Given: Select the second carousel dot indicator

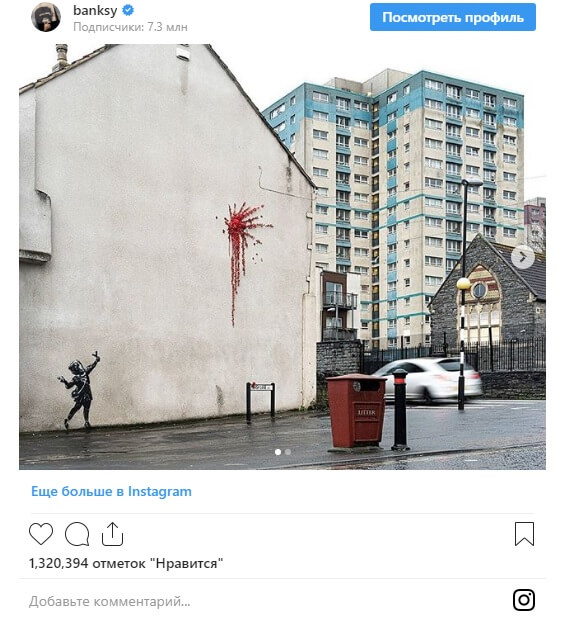Looking at the screenshot, I should point(288,452).
